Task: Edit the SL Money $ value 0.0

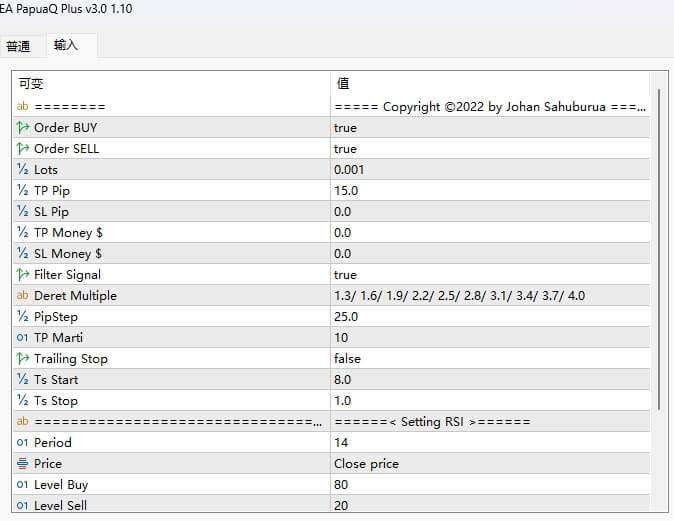Action: (490, 253)
